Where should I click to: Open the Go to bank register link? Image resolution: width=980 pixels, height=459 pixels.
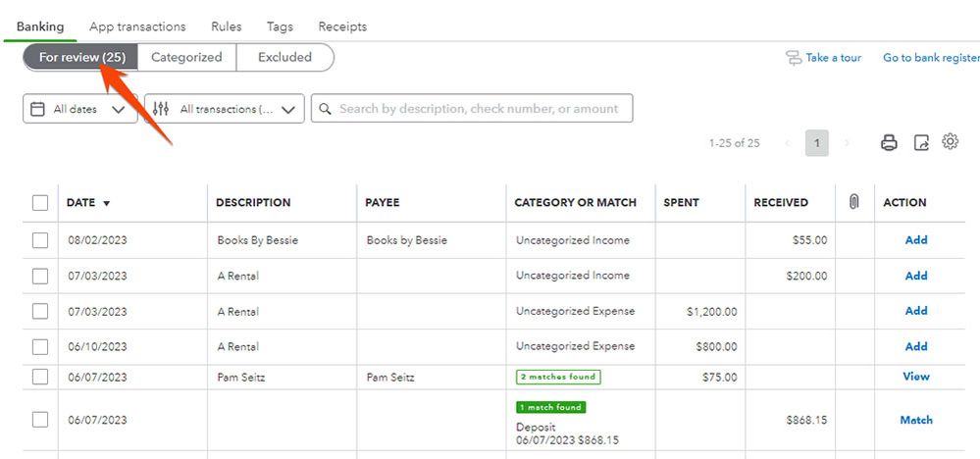pos(930,58)
